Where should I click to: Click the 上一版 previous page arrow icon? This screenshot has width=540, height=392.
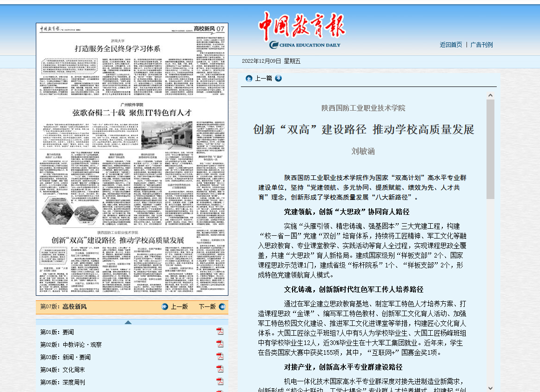pyautogui.click(x=165, y=306)
